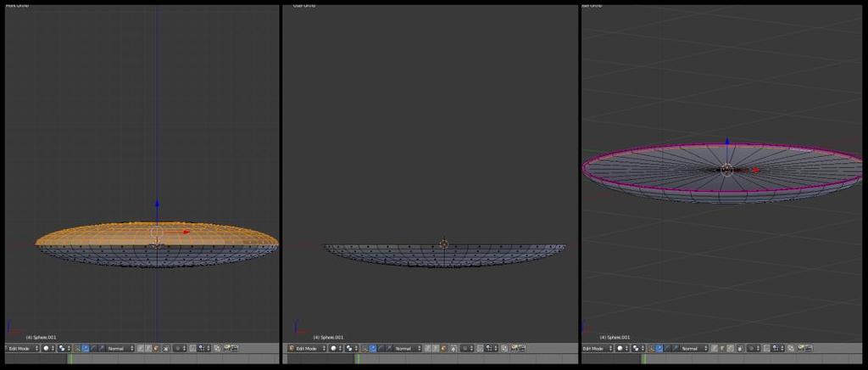
Task: Enable edge select mode in right viewport
Action: 722,349
